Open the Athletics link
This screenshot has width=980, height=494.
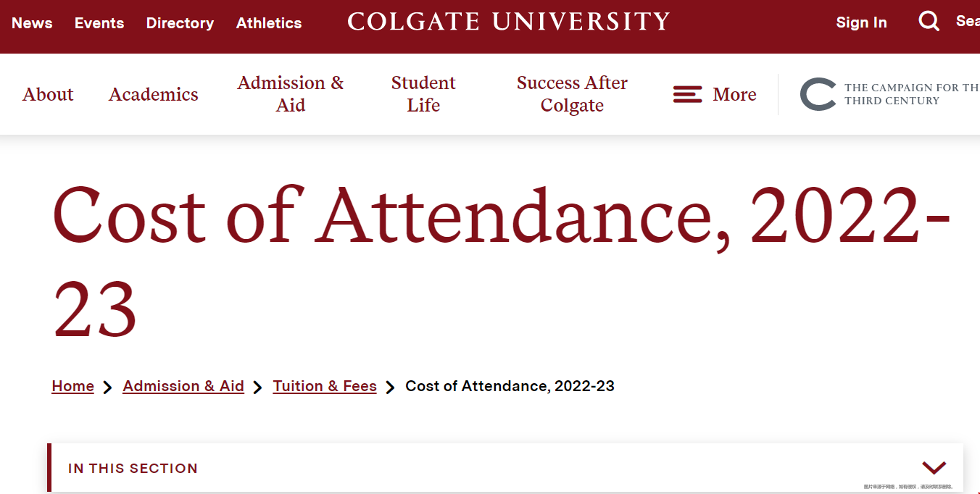click(x=269, y=23)
